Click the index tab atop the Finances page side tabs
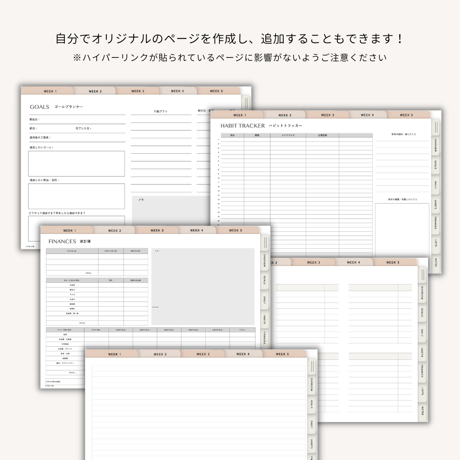460x460 pixels. click(265, 243)
